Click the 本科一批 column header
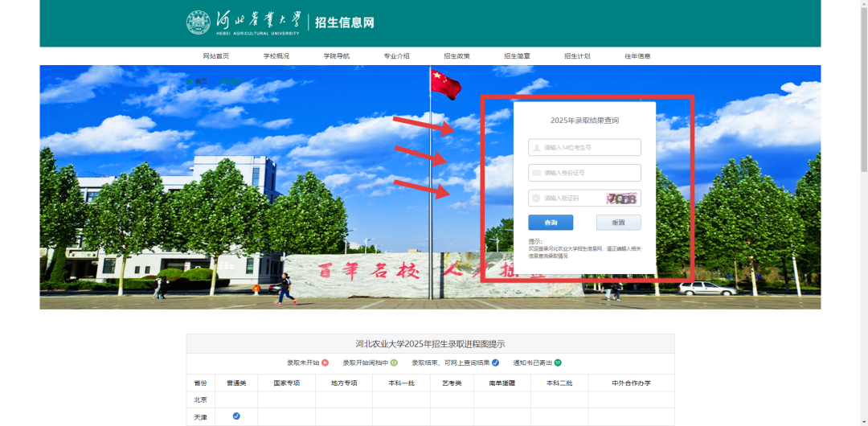 pos(401,383)
